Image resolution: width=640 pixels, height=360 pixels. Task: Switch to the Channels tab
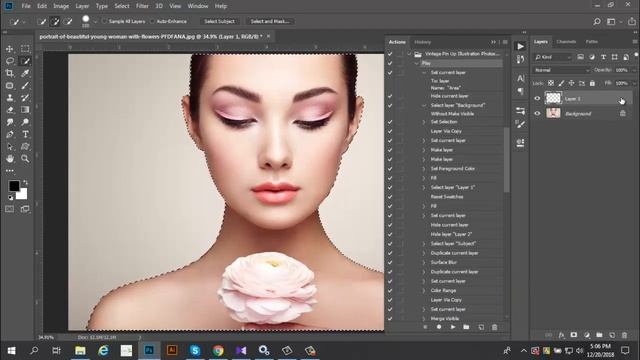[x=566, y=42]
